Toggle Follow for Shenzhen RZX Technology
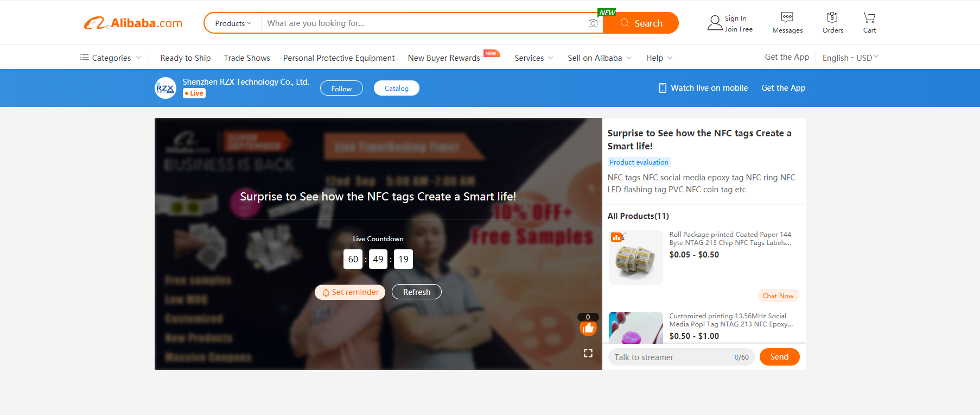 point(341,89)
